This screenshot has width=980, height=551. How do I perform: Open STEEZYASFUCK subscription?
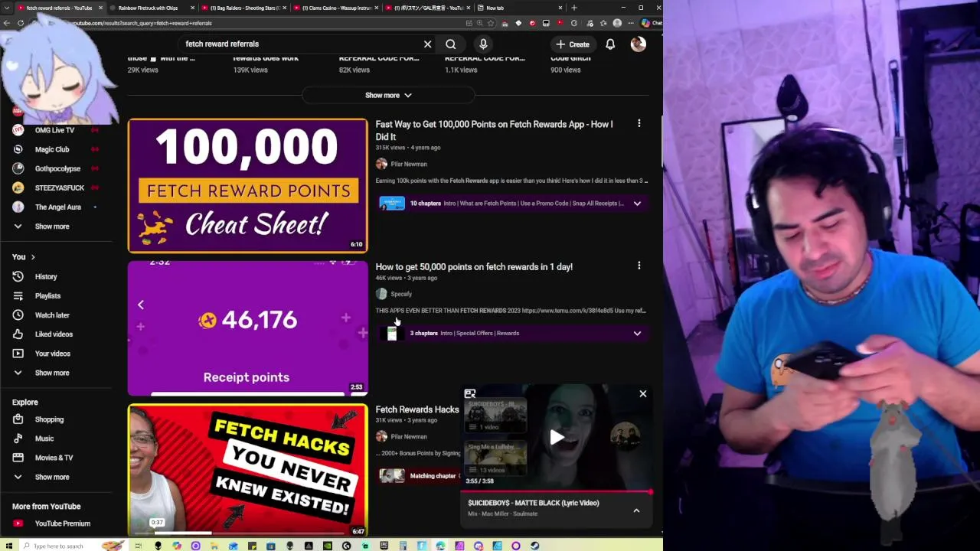[x=59, y=187]
